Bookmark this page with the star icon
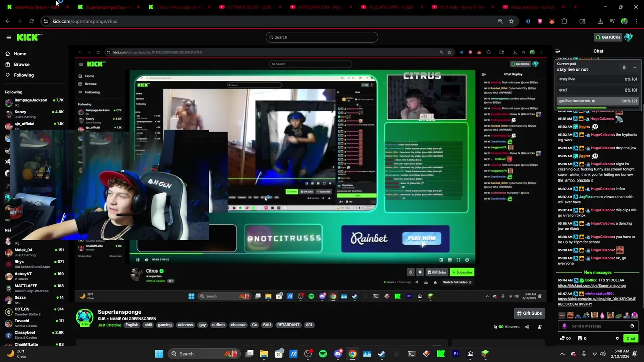644x362 pixels. pos(511,21)
